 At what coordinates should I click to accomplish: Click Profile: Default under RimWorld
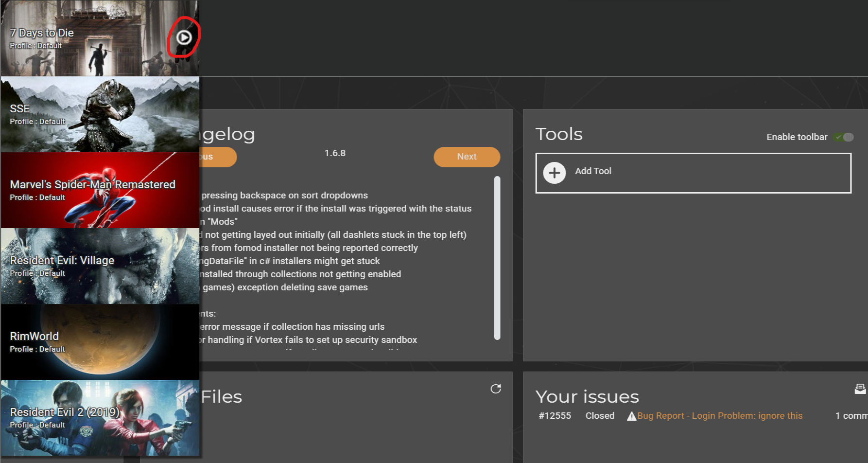coord(37,349)
